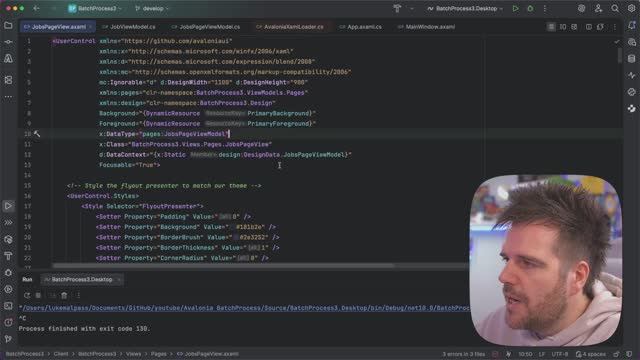Click line number 14 in gutter
Image resolution: width=640 pixels, height=360 pixels.
[x=27, y=175]
